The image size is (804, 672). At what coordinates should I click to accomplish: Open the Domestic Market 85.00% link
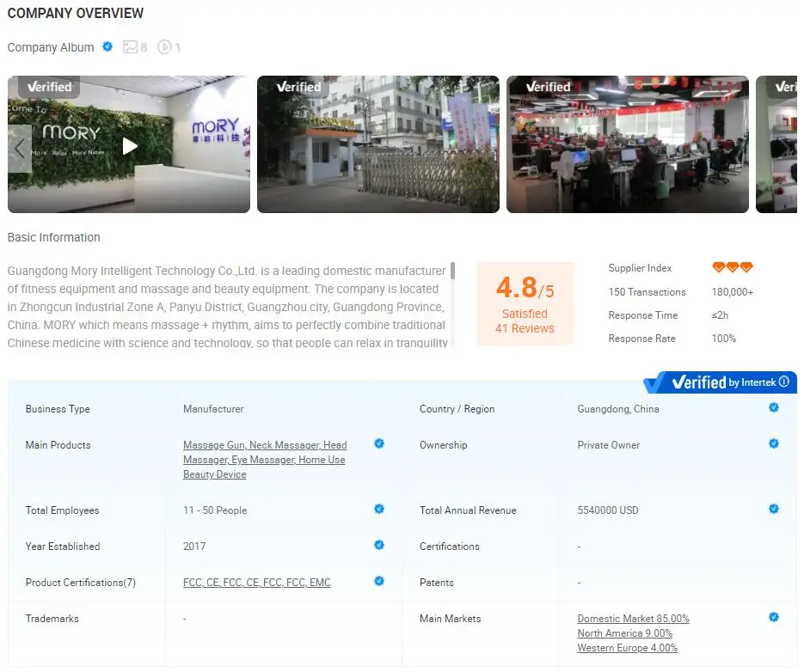coord(633,618)
